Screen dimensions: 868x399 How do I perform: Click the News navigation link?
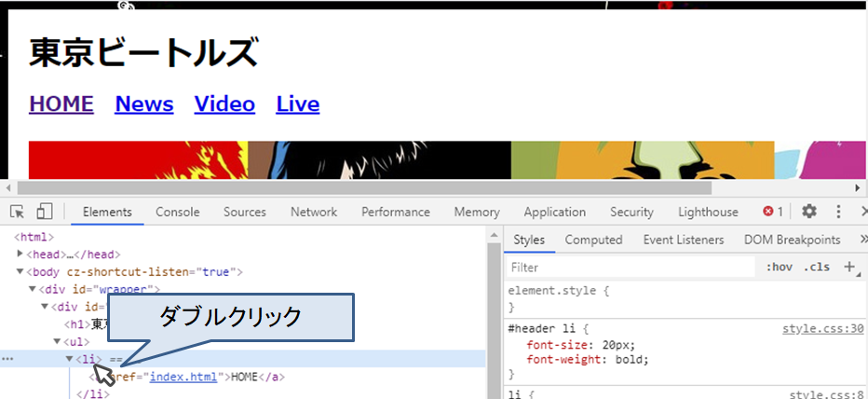[144, 103]
